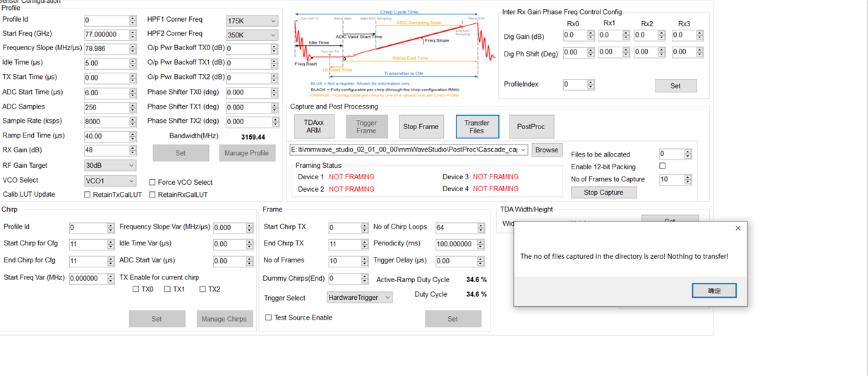Enable 12-bit Packing checkbox
The image size is (868, 376).
pos(662,166)
